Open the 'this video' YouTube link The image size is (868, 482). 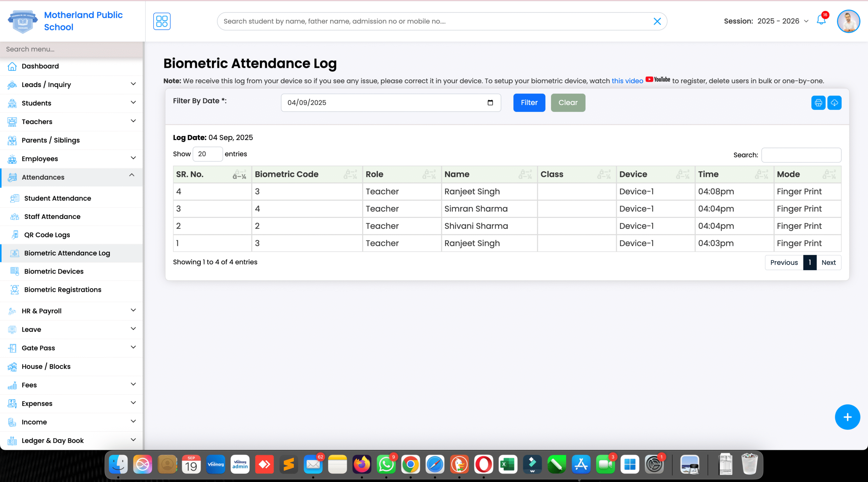pos(627,81)
